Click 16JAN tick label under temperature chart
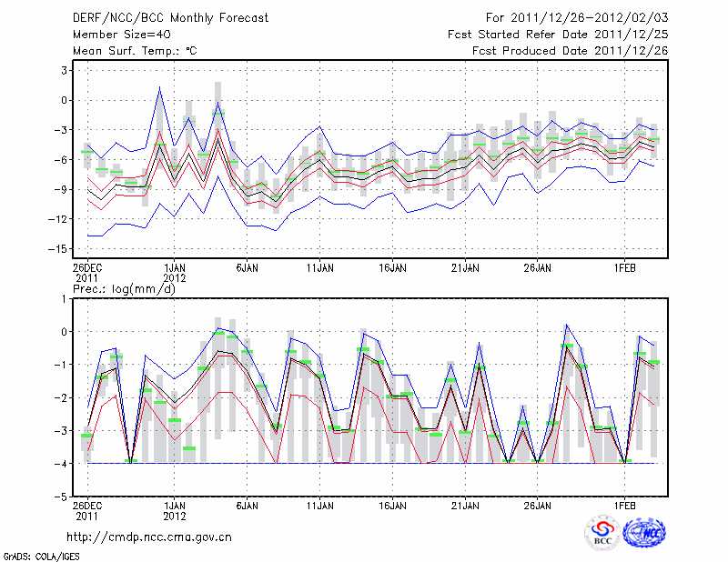Viewport: 728px width, 562px height. [391, 269]
